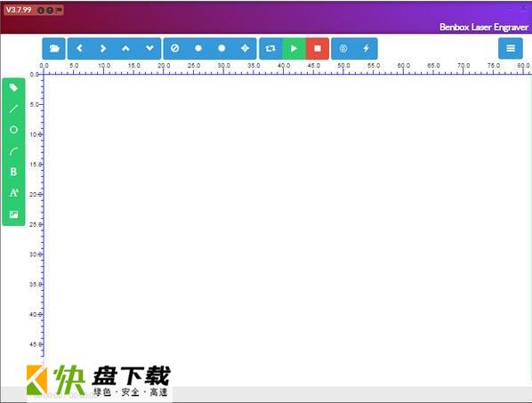
Task: Toggle loop mode with the repeat arrows icon
Action: pyautogui.click(x=270, y=49)
